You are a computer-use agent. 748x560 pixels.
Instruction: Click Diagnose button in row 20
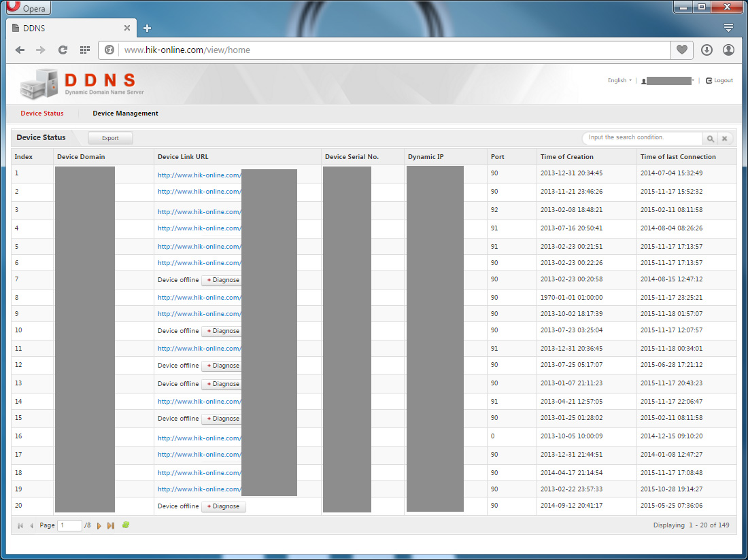coord(224,506)
